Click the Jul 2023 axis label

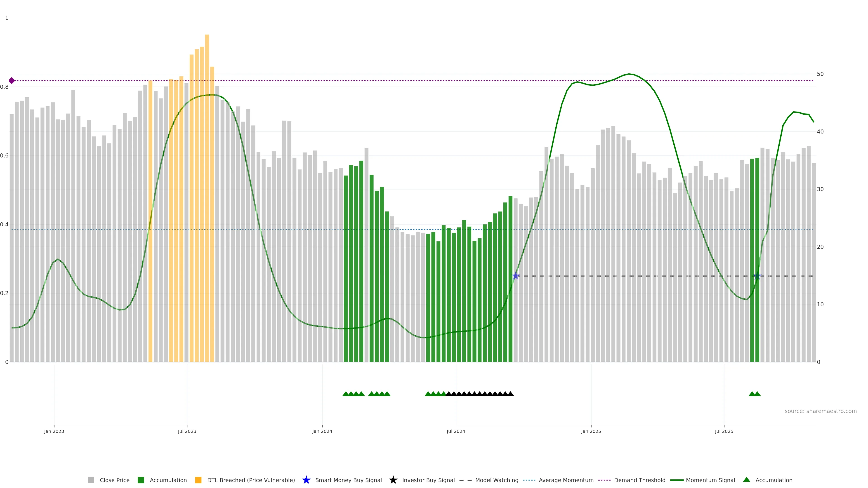[x=187, y=432]
